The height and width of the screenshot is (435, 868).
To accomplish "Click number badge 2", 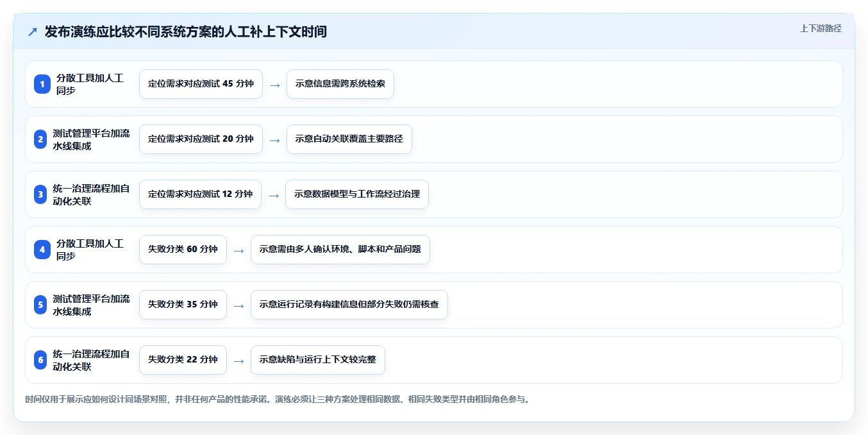I will (x=40, y=139).
